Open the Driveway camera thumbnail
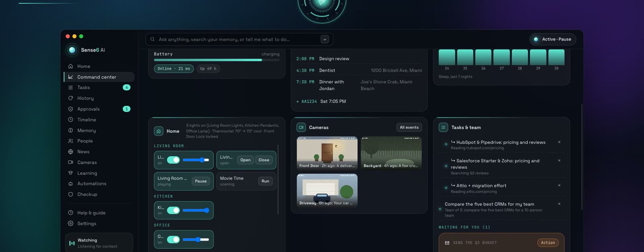The width and height of the screenshot is (644, 252). pos(327,190)
